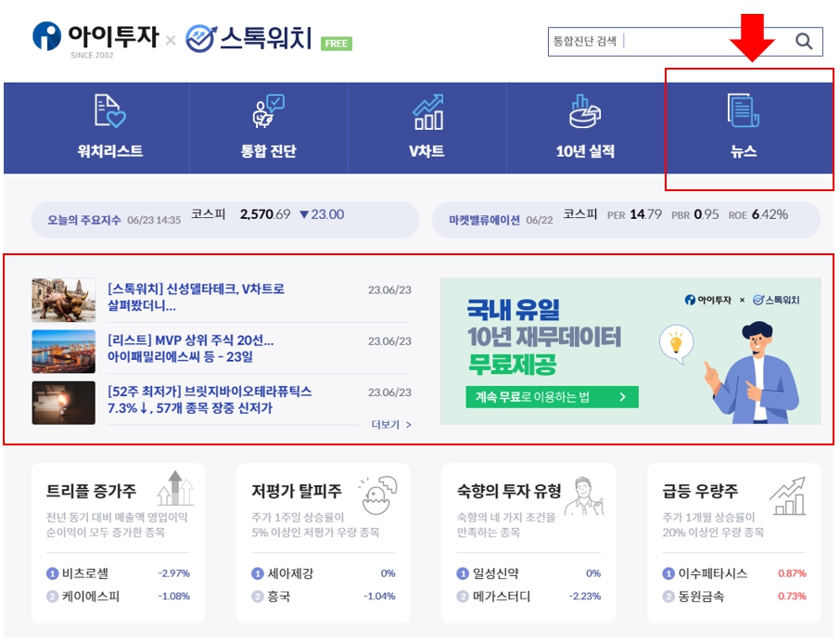This screenshot has width=840, height=643.
Task: Open the 뉴스 newspaper icon
Action: pos(743,110)
